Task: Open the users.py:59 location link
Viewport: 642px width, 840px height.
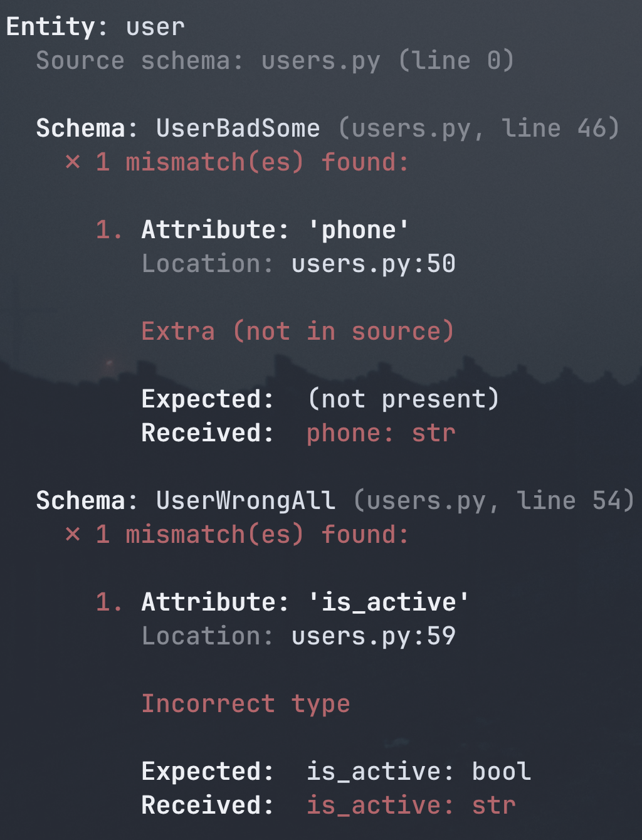Action: tap(373, 636)
